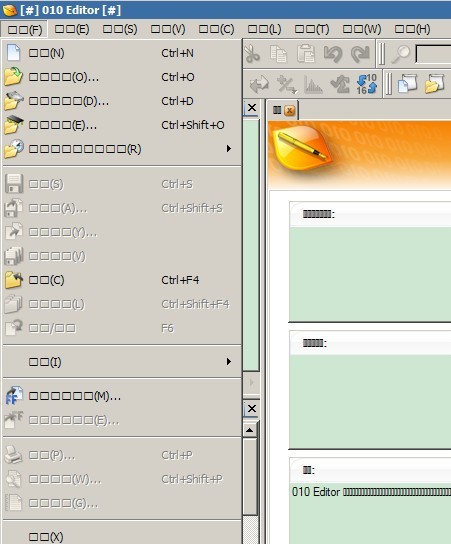Choose the entry with Ctrl+Shift+O shortcut
This screenshot has height=544, width=451.
coord(122,125)
